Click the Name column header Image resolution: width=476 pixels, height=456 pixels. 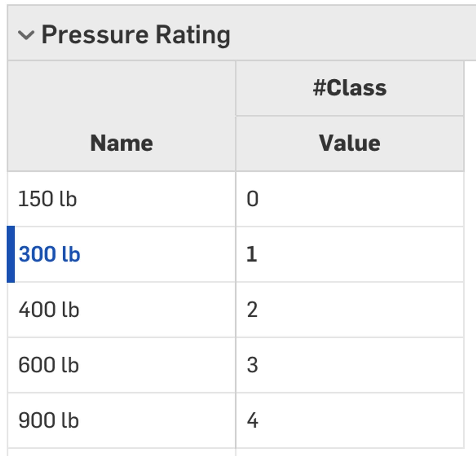pos(121,143)
